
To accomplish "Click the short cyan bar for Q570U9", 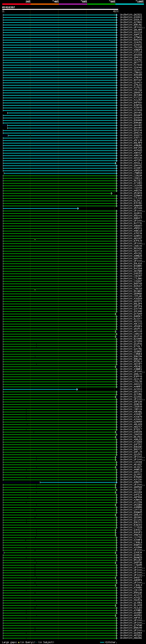I will click(x=41, y=208).
